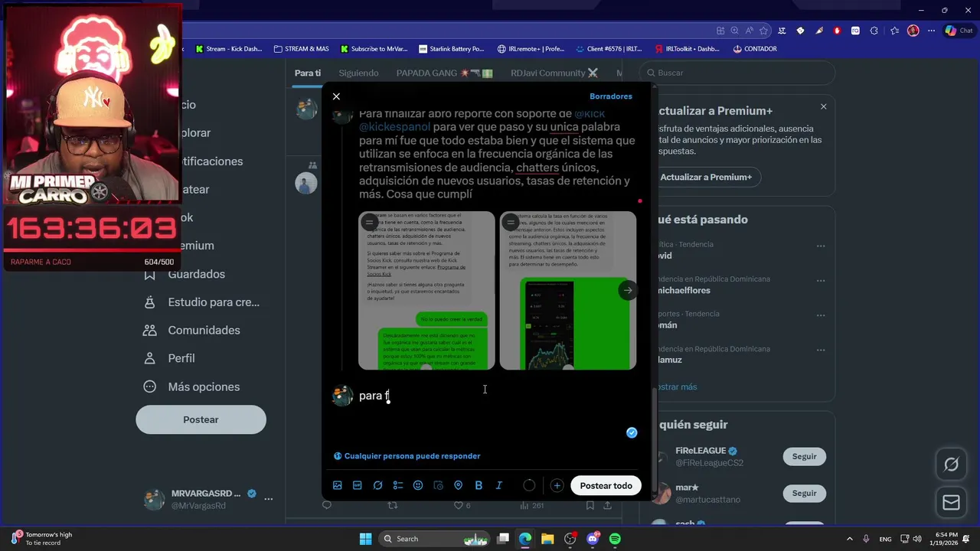Like the post with 6 likes
This screenshot has width=980, height=551.
pos(462,505)
